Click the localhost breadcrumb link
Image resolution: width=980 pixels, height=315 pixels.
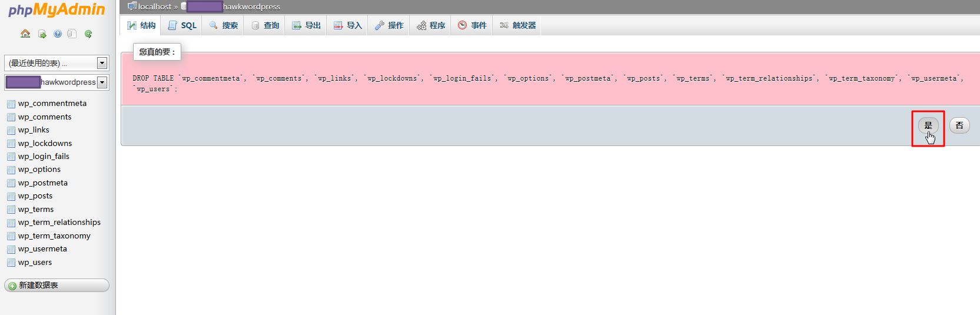(x=154, y=6)
